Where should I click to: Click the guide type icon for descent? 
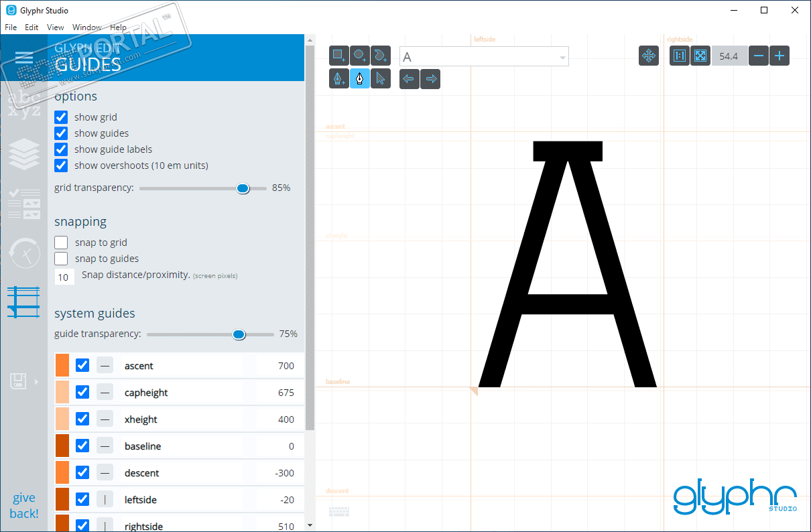point(105,473)
